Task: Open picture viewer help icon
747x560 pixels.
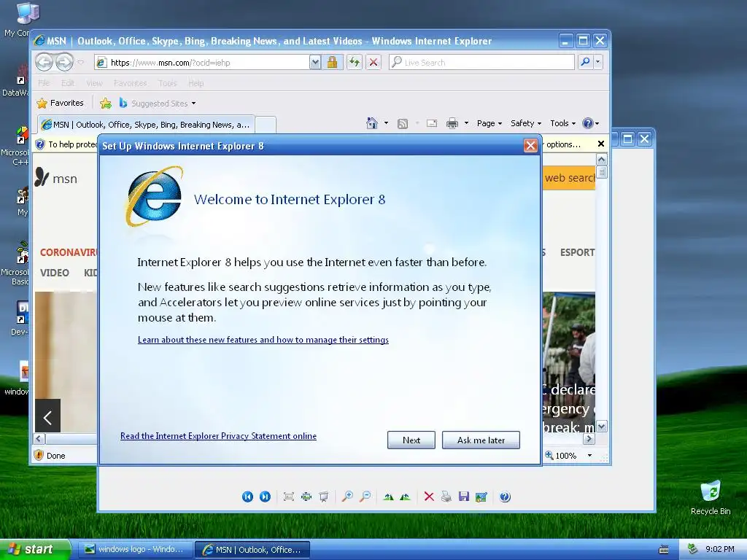Action: (505, 497)
